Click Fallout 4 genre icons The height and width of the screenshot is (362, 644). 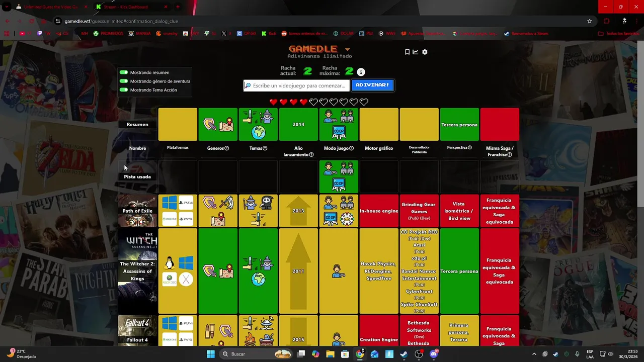click(x=218, y=330)
